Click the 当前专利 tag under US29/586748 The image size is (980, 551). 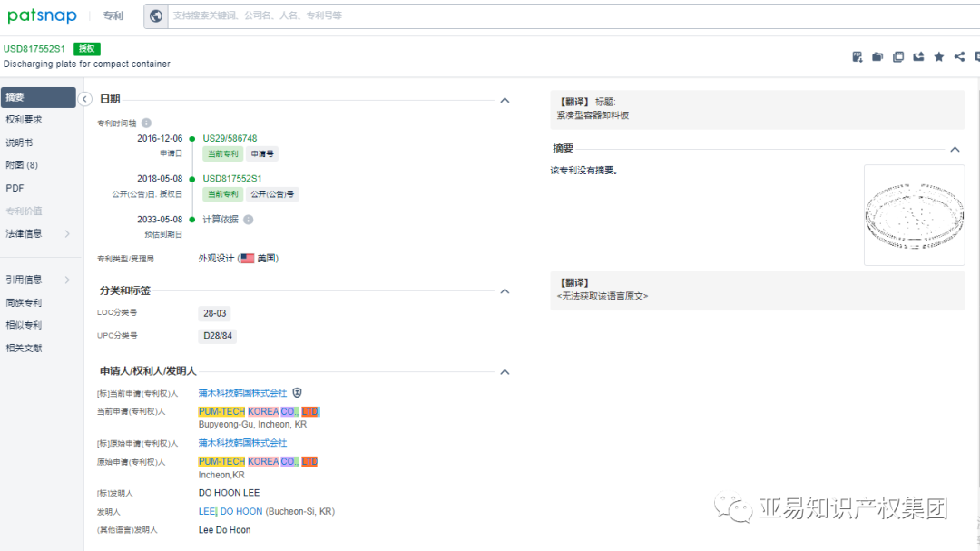point(223,153)
